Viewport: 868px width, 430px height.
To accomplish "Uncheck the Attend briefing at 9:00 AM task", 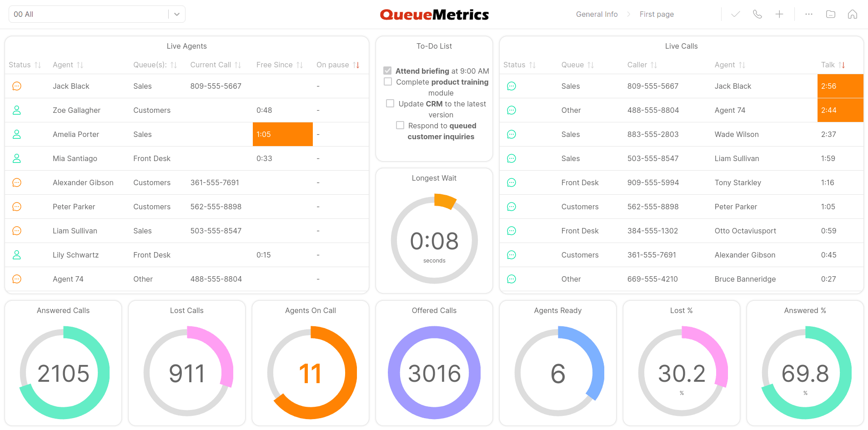I will tap(387, 71).
